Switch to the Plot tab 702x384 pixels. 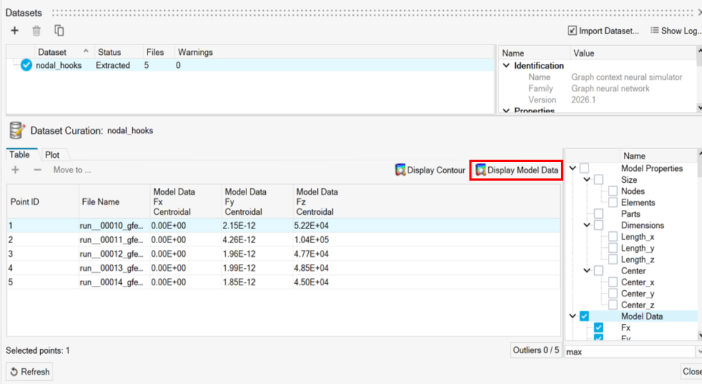(52, 155)
